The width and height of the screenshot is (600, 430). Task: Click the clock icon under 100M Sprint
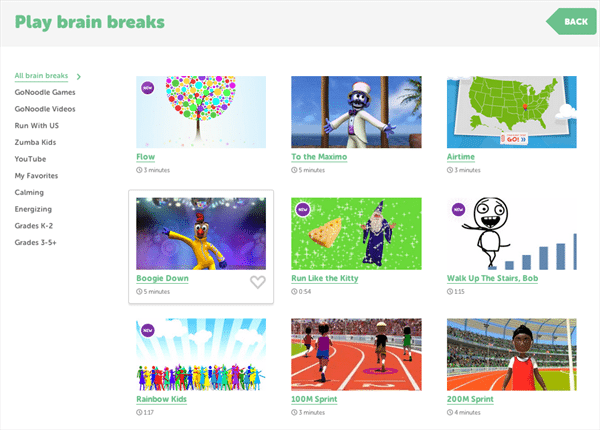(294, 412)
